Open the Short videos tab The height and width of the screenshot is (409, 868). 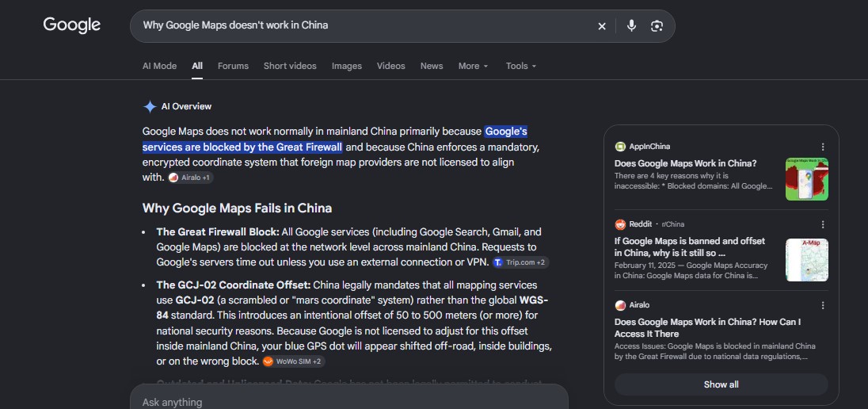[290, 66]
